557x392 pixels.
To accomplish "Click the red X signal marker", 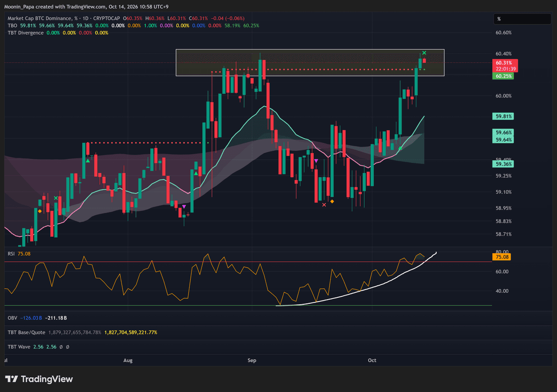I will pyautogui.click(x=324, y=204).
